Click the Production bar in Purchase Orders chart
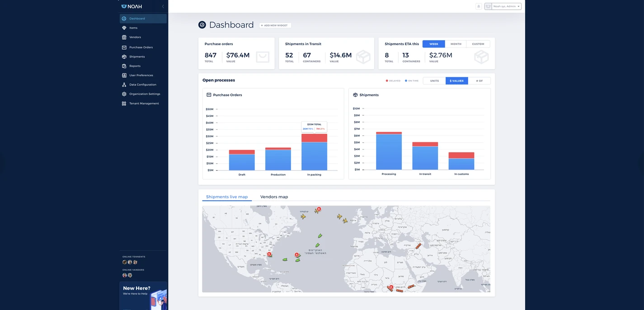The height and width of the screenshot is (310, 644). 278,159
